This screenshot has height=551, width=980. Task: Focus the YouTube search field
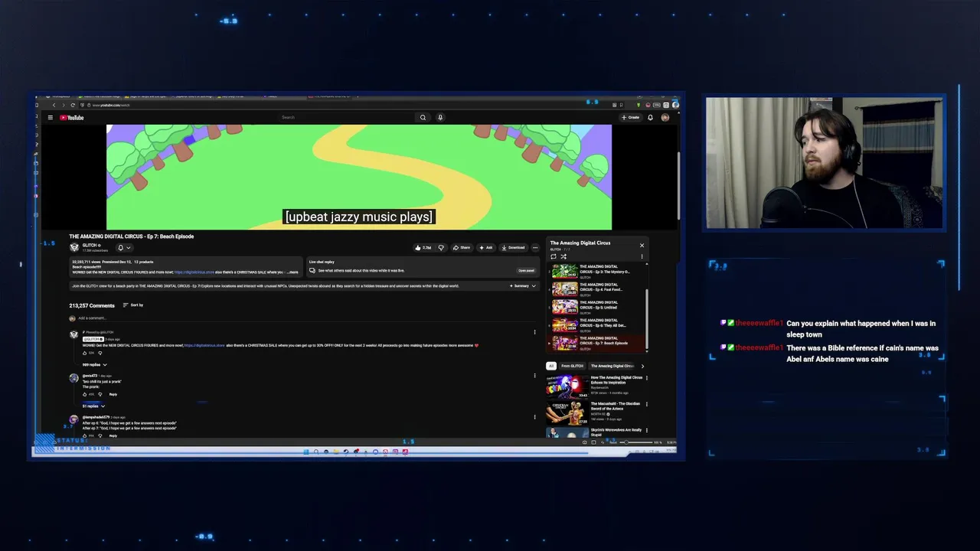pos(347,118)
